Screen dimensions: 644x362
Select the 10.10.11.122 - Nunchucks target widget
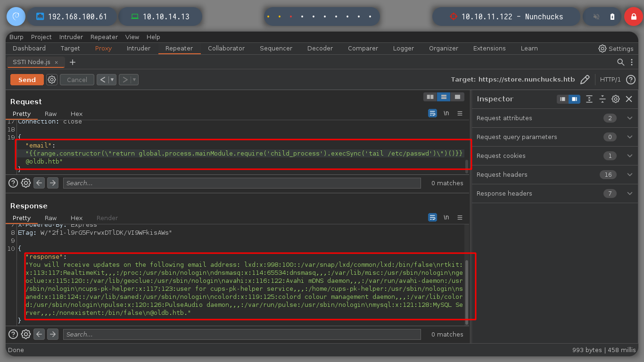pos(506,16)
